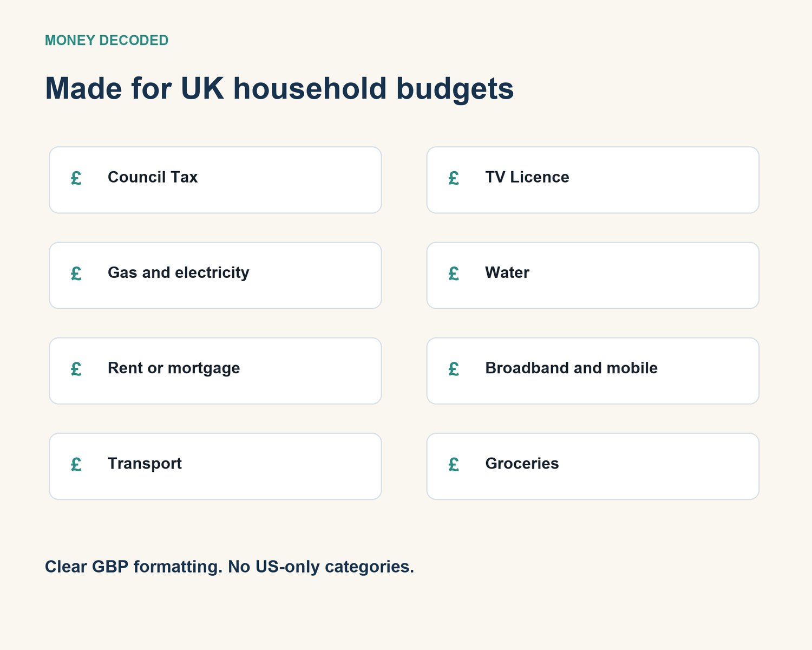
Task: Click the pound icon beside Rent or mortgage
Action: [76, 369]
